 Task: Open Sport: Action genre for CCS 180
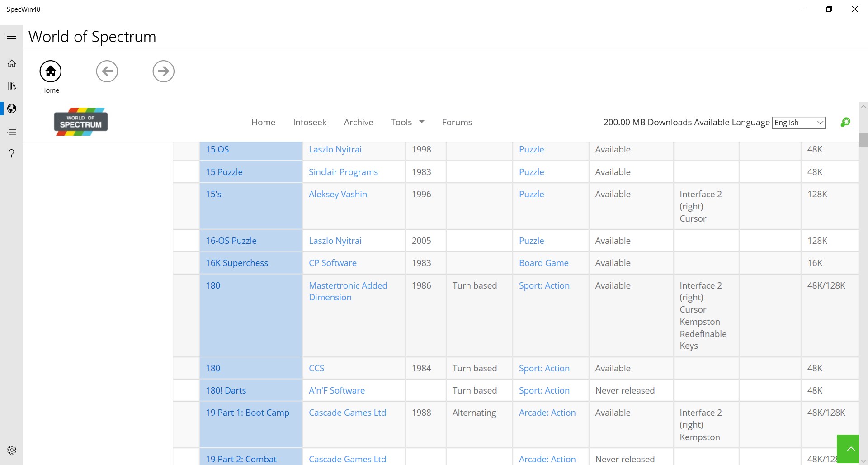click(x=544, y=368)
